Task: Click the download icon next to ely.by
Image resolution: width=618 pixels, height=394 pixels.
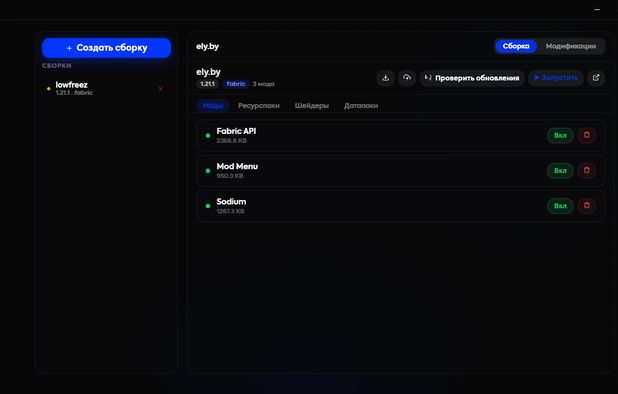Action: 385,78
